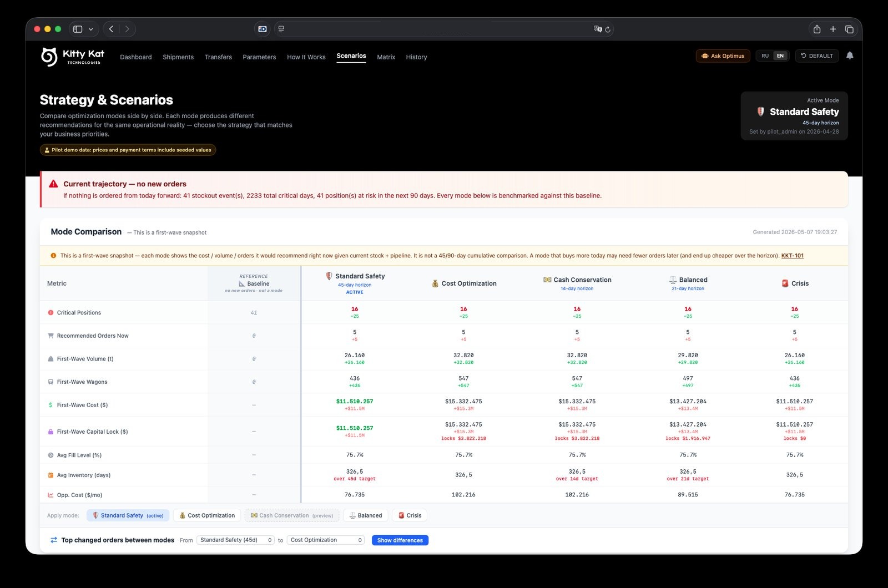Click the DEFAULT reset button
Viewport: 888px width, 588px height.
click(x=817, y=56)
